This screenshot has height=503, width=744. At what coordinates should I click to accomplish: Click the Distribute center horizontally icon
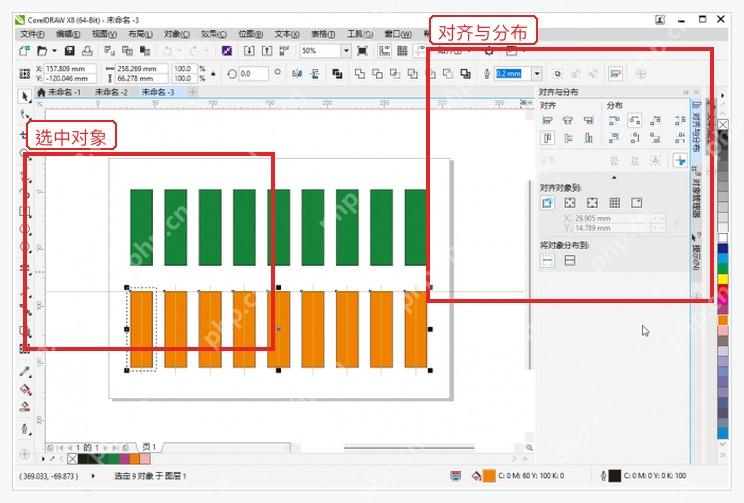pos(635,121)
